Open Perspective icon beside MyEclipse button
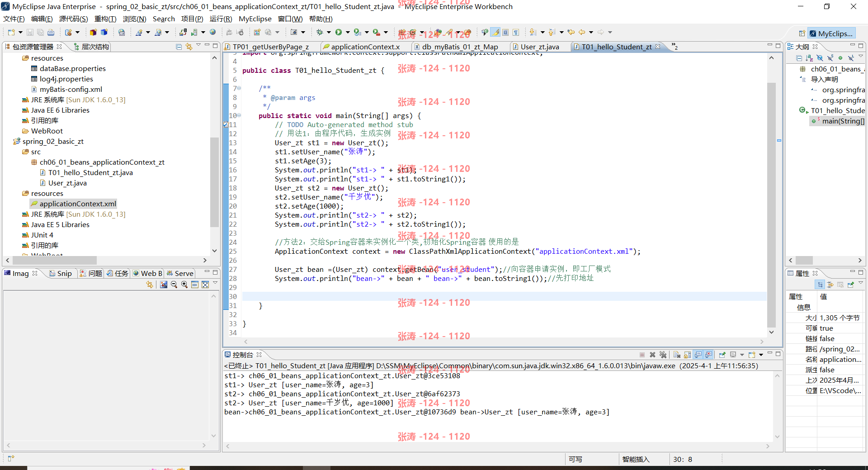 click(802, 33)
